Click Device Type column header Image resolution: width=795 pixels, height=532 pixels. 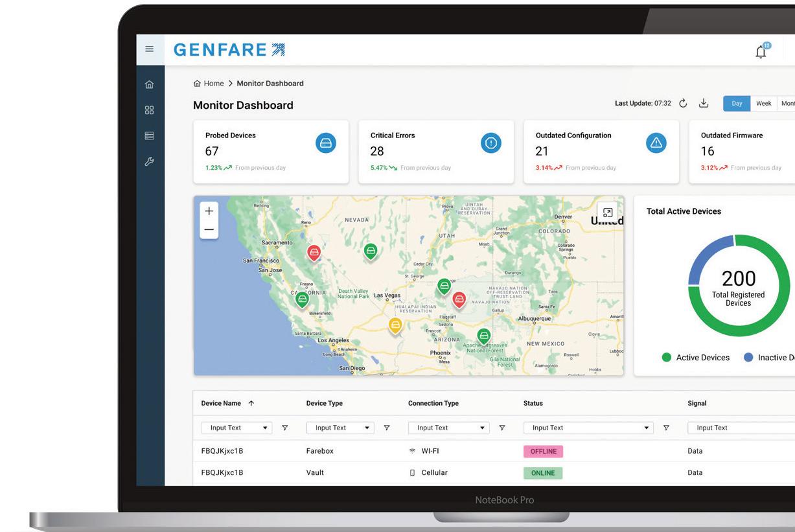pos(325,403)
